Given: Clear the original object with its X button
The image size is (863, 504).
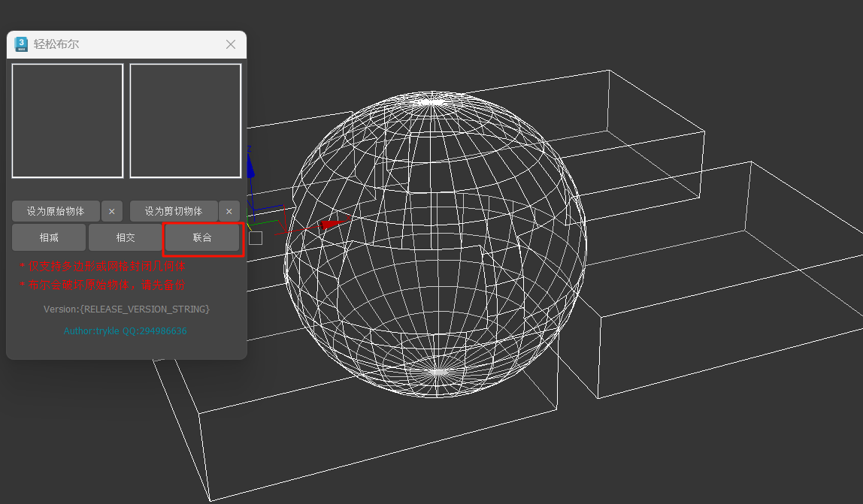Looking at the screenshot, I should pyautogui.click(x=112, y=211).
